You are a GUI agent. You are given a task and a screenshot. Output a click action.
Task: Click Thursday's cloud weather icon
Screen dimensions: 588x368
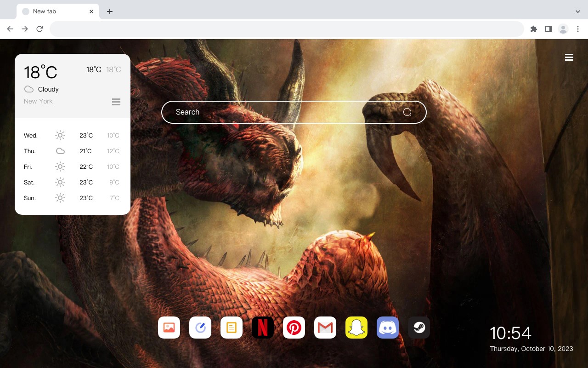click(x=60, y=151)
